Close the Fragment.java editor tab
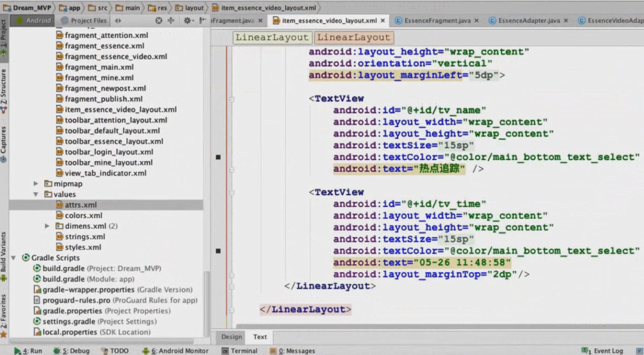The height and width of the screenshot is (355, 644). [260, 21]
